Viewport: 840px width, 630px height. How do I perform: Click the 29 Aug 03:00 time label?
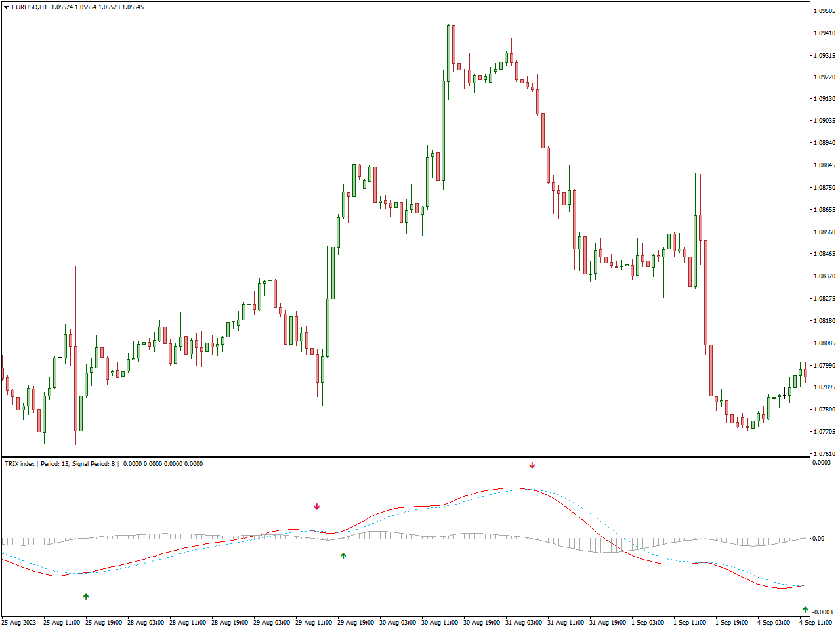tap(272, 623)
